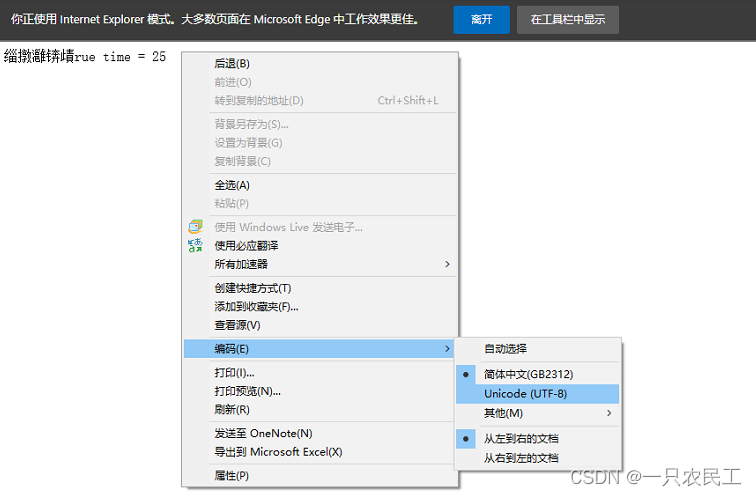The height and width of the screenshot is (496, 756).
Task: Choose 创建快捷方式(T)
Action: (320, 288)
